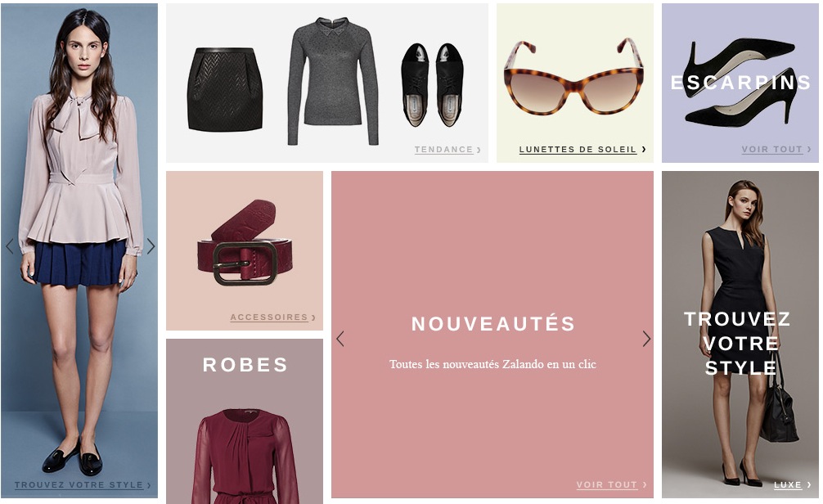Select the grey collared sweater image

coord(333,81)
